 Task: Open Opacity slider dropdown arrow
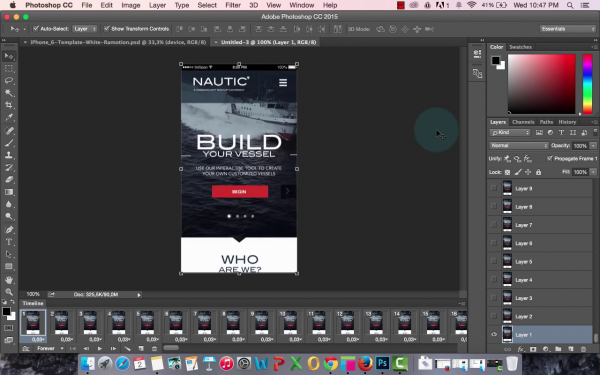click(593, 146)
